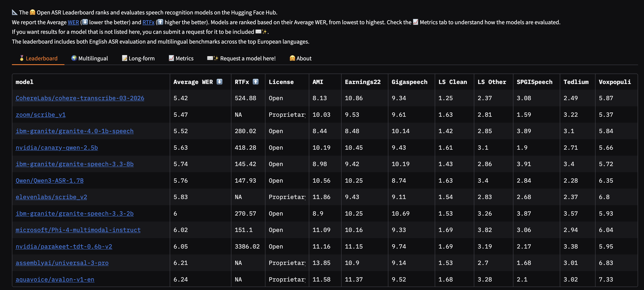Open the Metrics tab
Viewport: 644px width, 290px height.
[x=181, y=58]
